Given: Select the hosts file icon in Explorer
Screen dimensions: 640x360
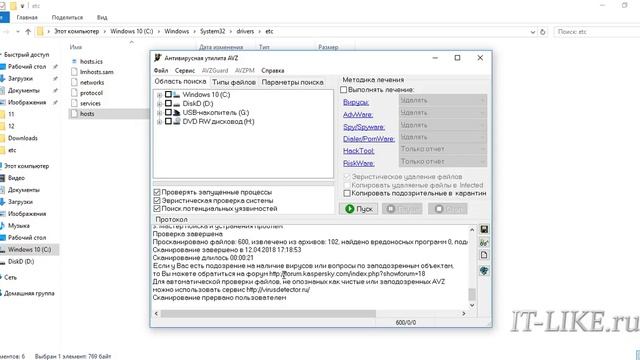Looking at the screenshot, I should point(74,114).
